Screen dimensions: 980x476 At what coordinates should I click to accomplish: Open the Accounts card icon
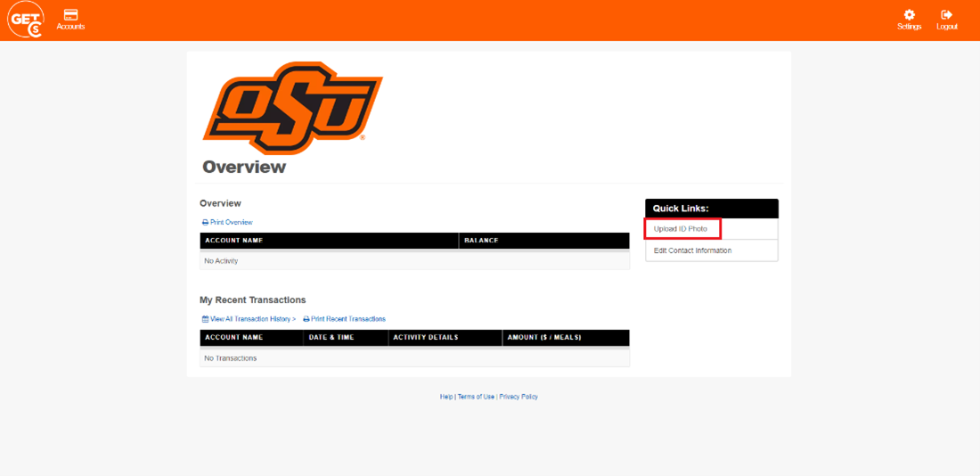70,15
